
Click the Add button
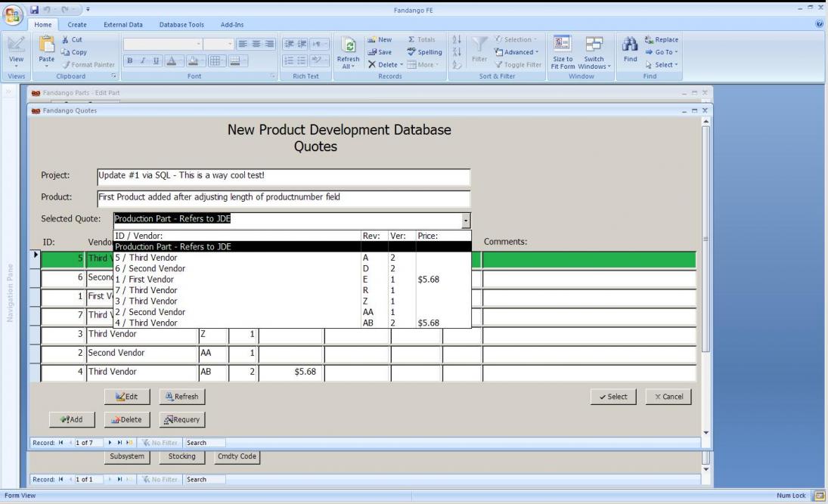72,419
